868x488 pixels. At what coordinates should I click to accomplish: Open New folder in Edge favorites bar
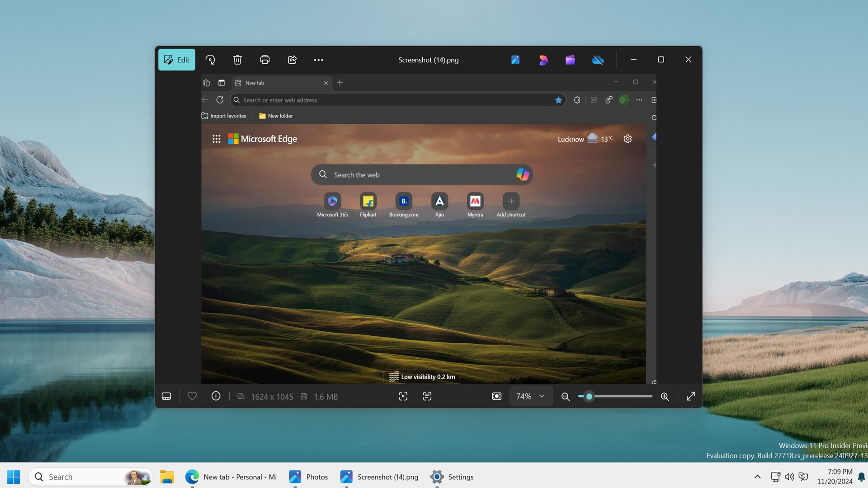pos(275,116)
